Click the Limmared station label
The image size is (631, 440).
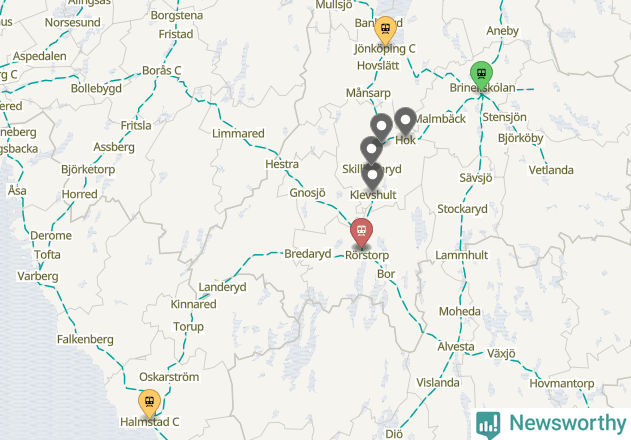(238, 133)
